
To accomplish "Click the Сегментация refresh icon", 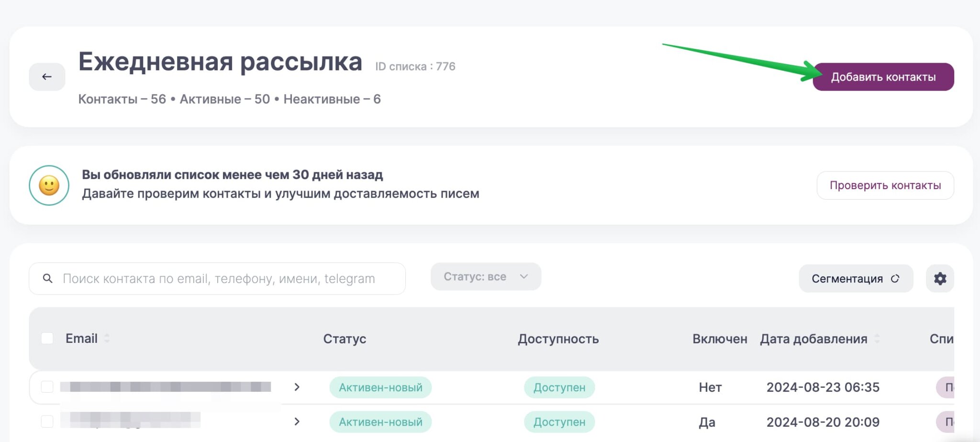I will click(895, 279).
